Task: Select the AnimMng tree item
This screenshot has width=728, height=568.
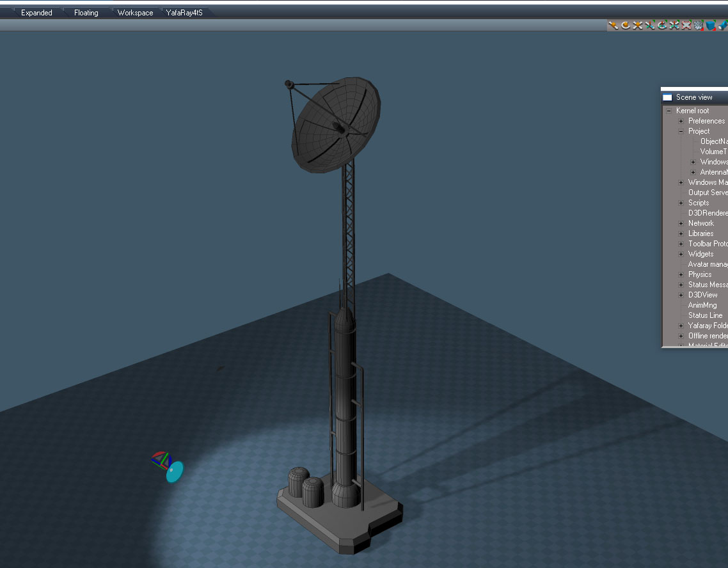Action: [702, 304]
